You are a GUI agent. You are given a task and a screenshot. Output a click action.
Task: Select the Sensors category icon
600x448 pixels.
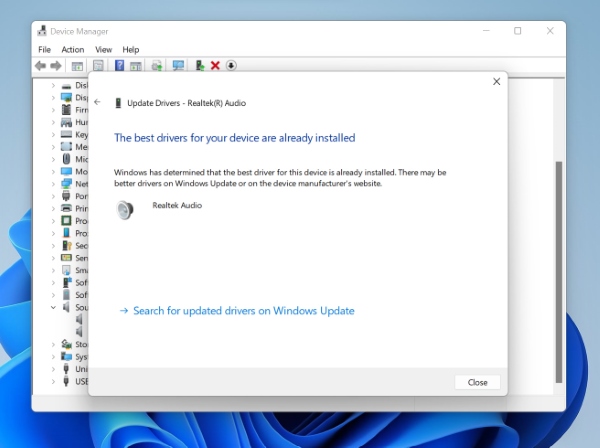[x=66, y=258]
